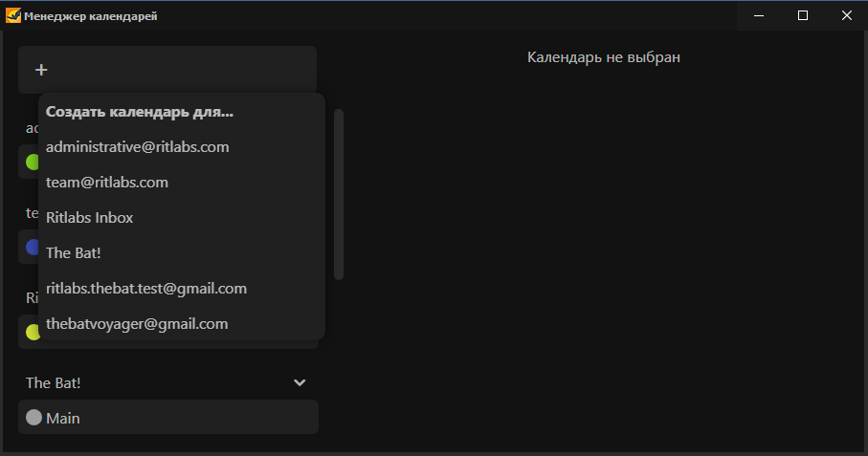This screenshot has width=868, height=456.
Task: Click the plus icon to add calendar
Action: pos(41,70)
